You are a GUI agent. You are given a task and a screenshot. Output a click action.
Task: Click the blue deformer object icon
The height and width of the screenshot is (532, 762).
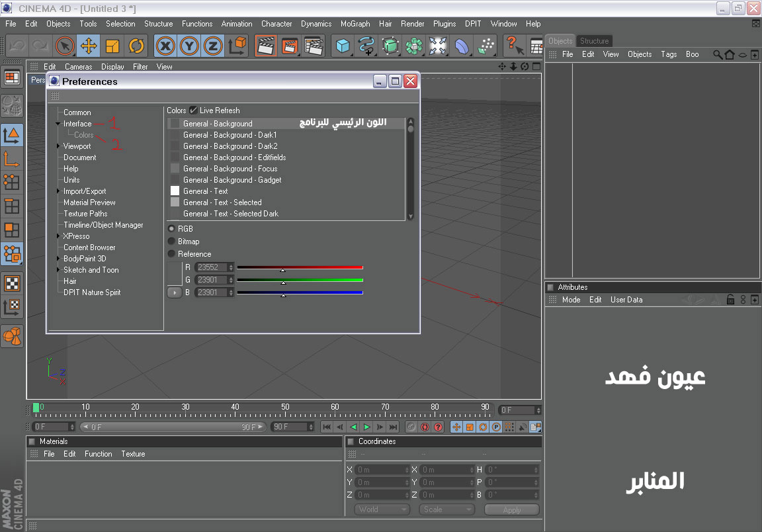(x=462, y=46)
